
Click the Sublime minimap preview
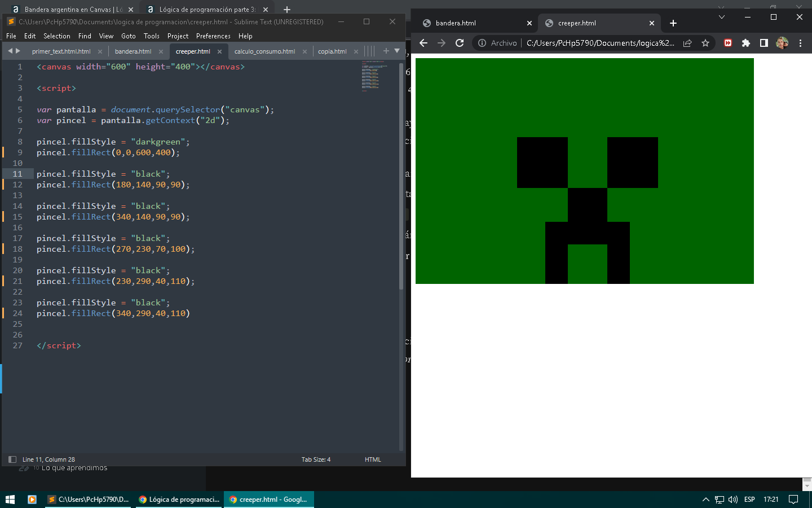click(374, 75)
